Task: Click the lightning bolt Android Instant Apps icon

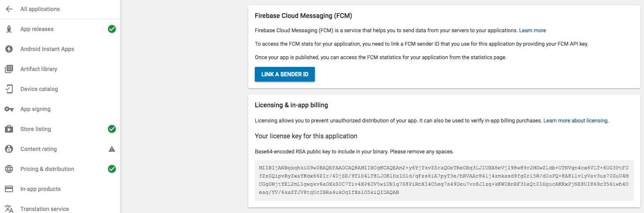Action: coord(9,49)
